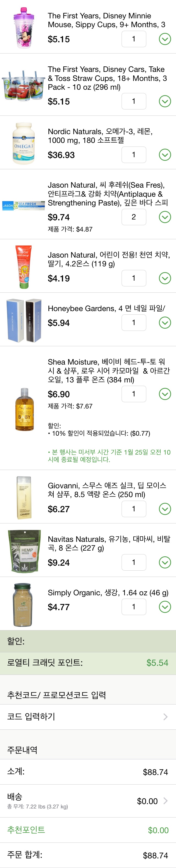Viewport: 176px width, 868px height.
Task: Open green chevron for Nordic Naturals Omega-3
Action: click(x=164, y=155)
